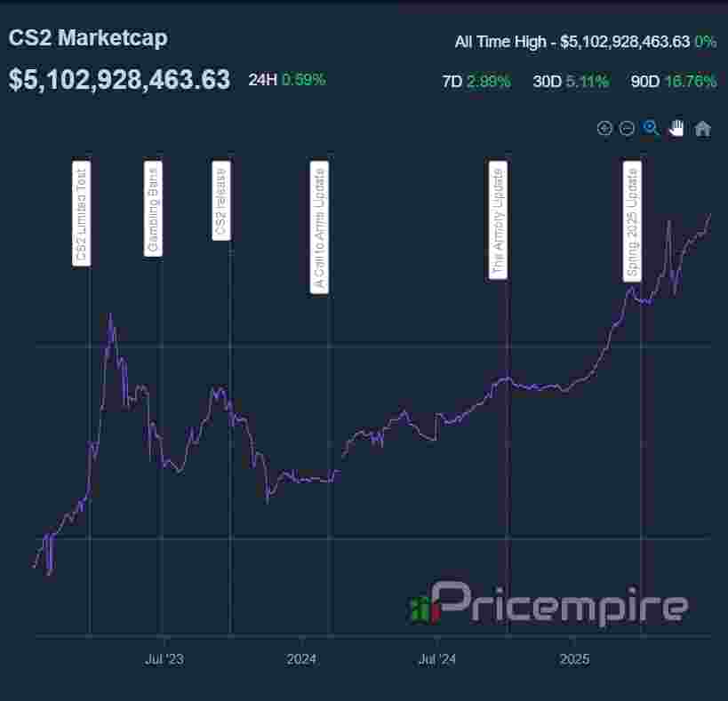Reset chart zoom with home icon

702,129
